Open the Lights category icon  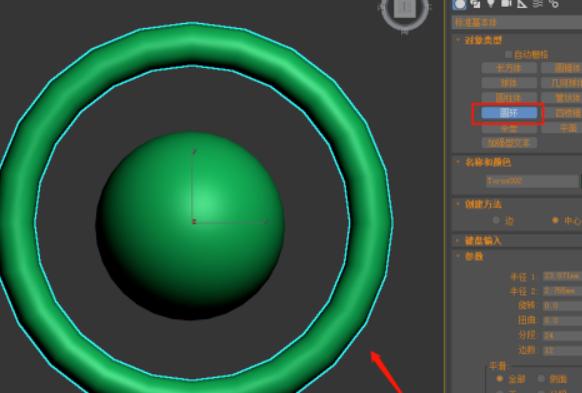[x=491, y=4]
